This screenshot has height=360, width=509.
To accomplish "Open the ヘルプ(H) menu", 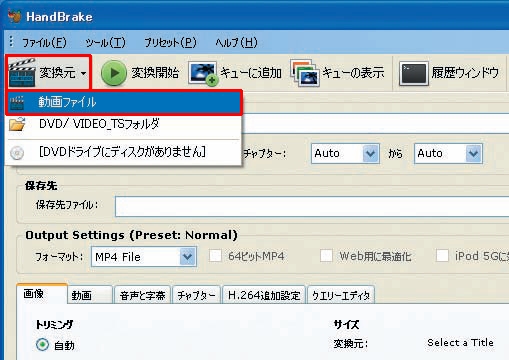I will point(236,42).
